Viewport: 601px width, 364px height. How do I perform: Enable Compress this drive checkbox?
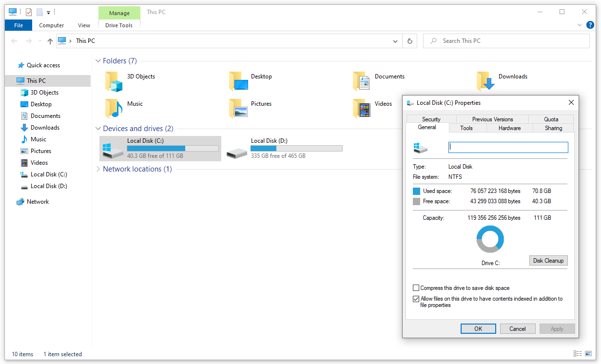[x=416, y=288]
